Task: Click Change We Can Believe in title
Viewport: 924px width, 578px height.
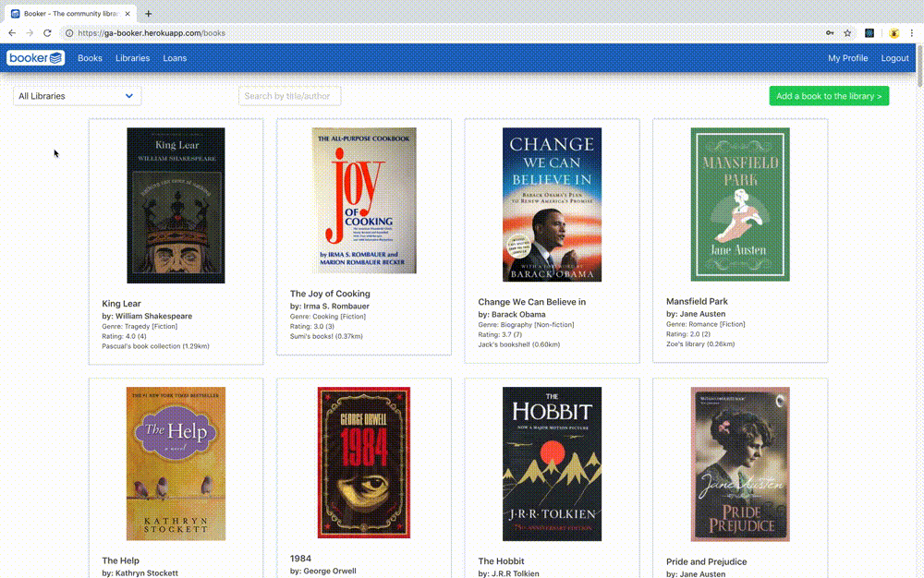Action: [531, 302]
